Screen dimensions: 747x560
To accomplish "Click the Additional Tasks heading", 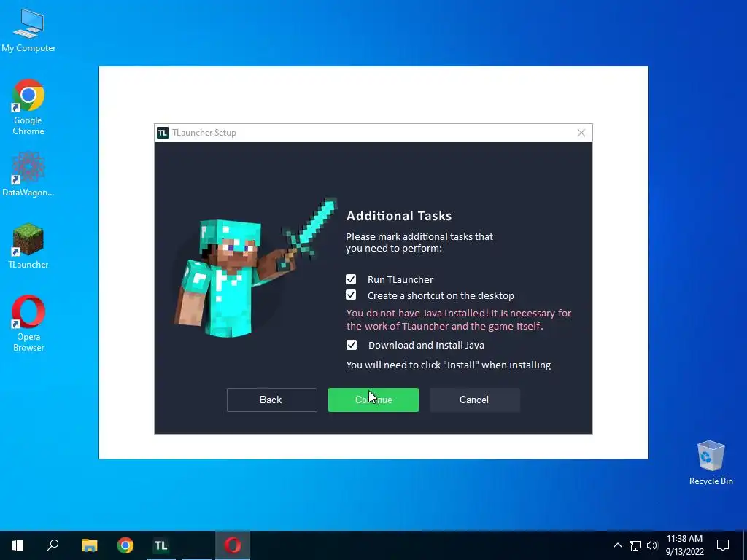I will pyautogui.click(x=399, y=216).
